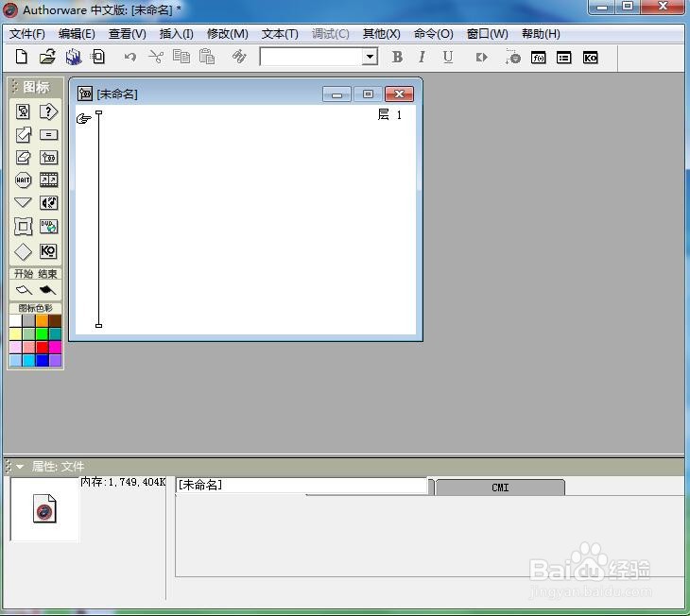The width and height of the screenshot is (690, 616).
Task: Select the Map icon in palette
Action: [x=48, y=157]
